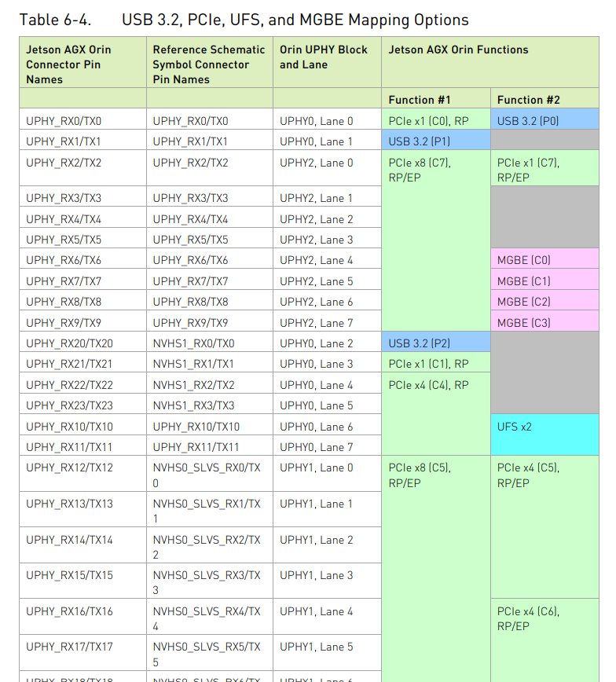Select 'Reference Schematic Symbol Connector Pin Names' header
The height and width of the screenshot is (682, 616).
click(210, 62)
